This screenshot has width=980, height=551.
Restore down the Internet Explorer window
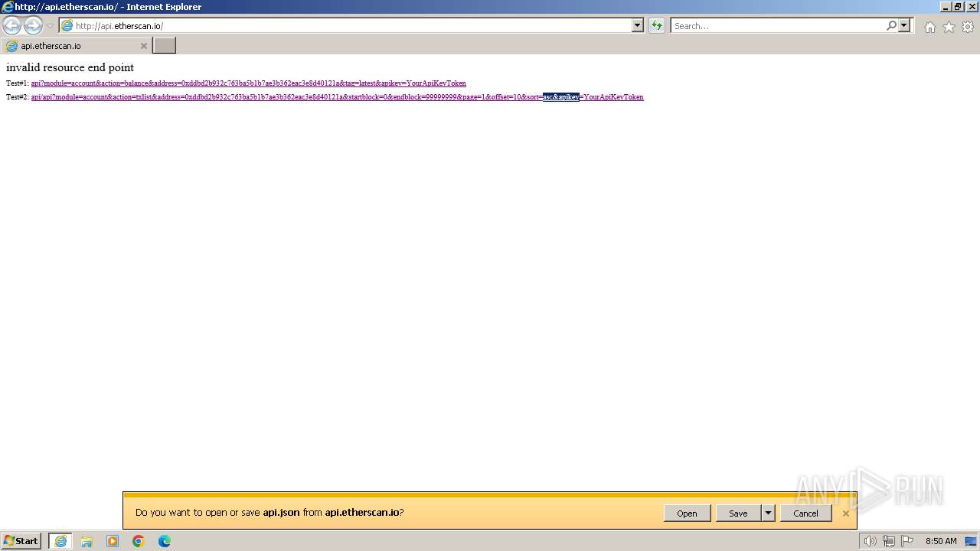point(958,7)
